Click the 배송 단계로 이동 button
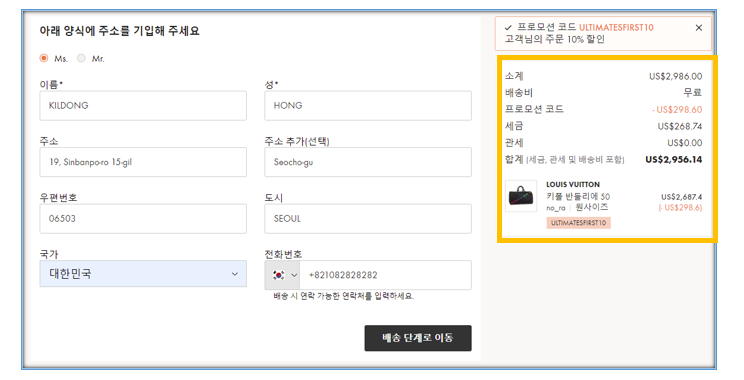 click(x=418, y=338)
